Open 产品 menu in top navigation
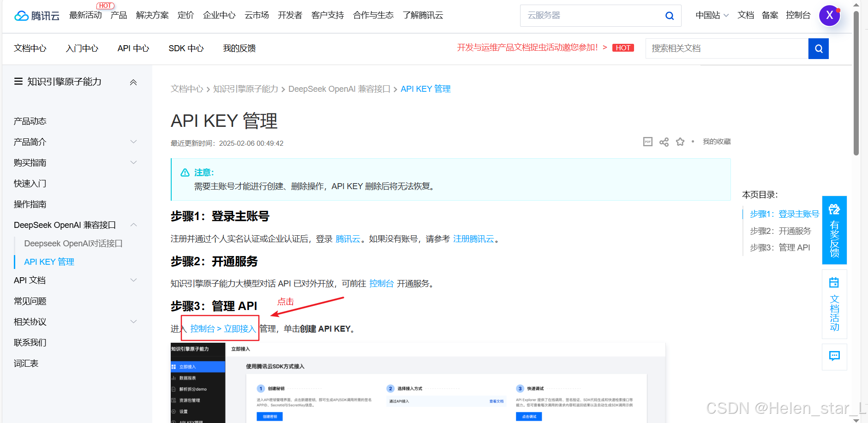Viewport: 868px width, 423px height. tap(119, 15)
